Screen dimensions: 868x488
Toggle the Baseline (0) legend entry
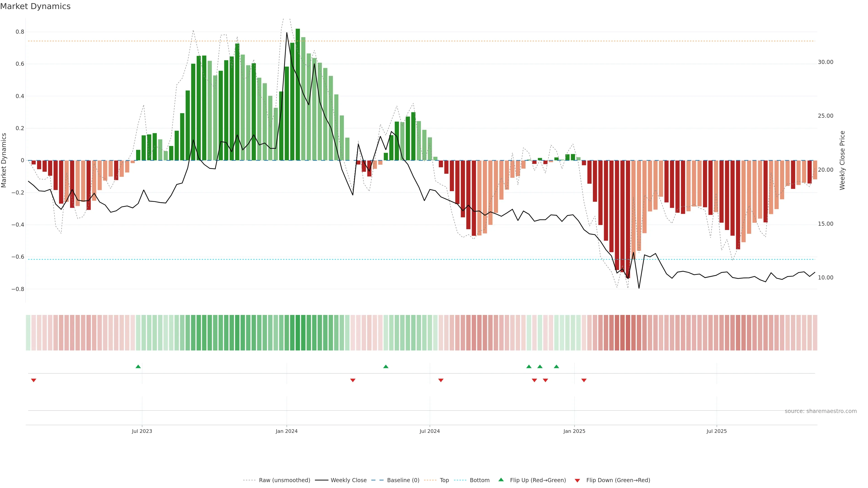pyautogui.click(x=403, y=480)
